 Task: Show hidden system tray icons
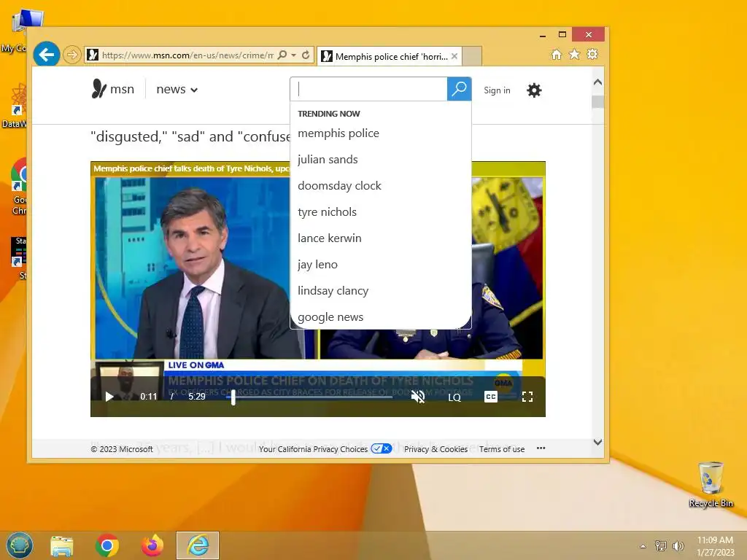click(x=643, y=546)
